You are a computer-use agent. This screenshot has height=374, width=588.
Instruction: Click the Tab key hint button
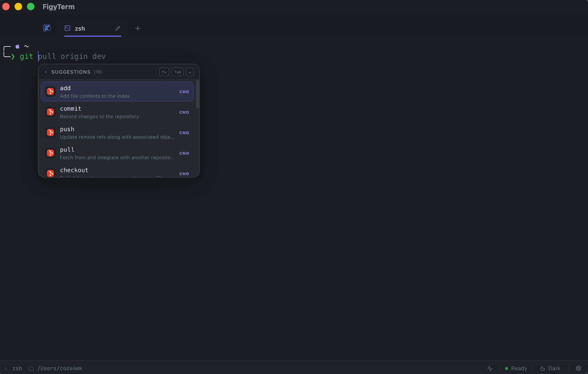(x=178, y=72)
